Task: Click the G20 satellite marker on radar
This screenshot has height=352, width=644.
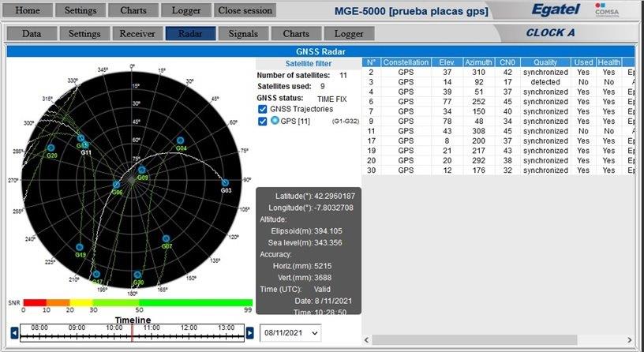Action: [51, 148]
